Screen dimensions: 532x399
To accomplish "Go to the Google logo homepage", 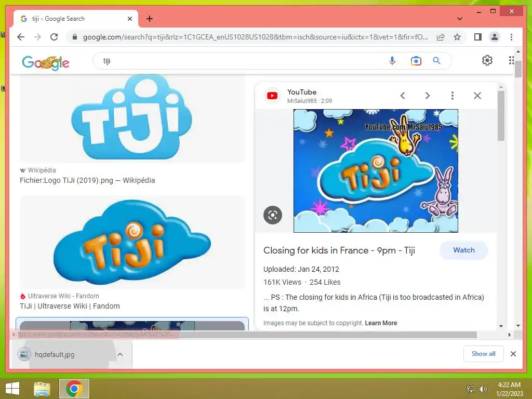I will pos(46,62).
